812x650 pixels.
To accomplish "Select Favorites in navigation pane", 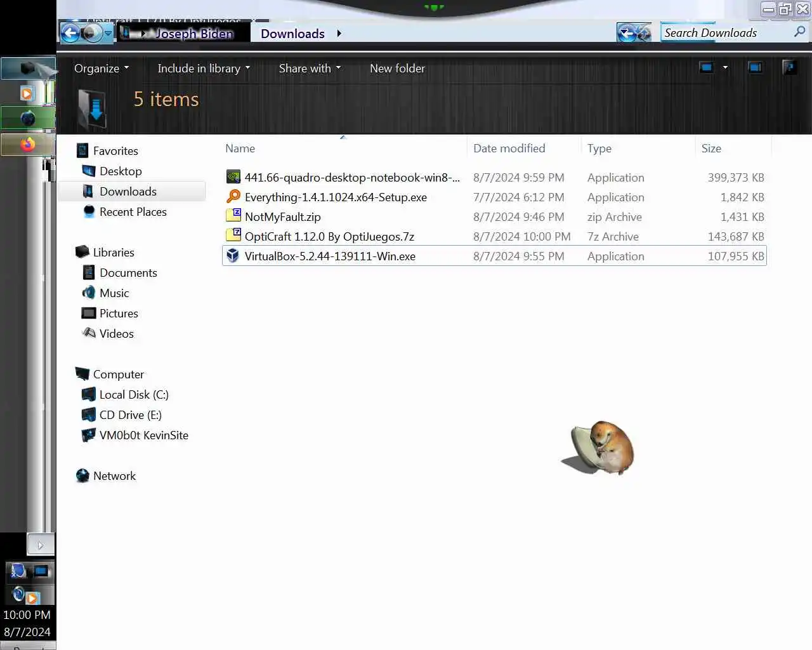I will [115, 150].
